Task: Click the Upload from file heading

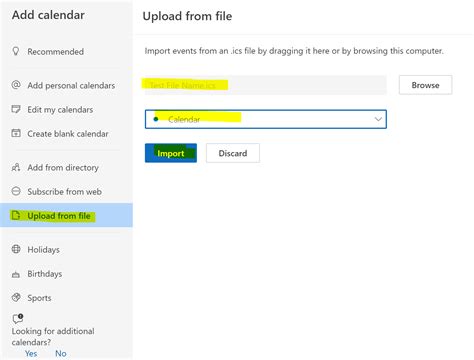Action: click(x=187, y=16)
